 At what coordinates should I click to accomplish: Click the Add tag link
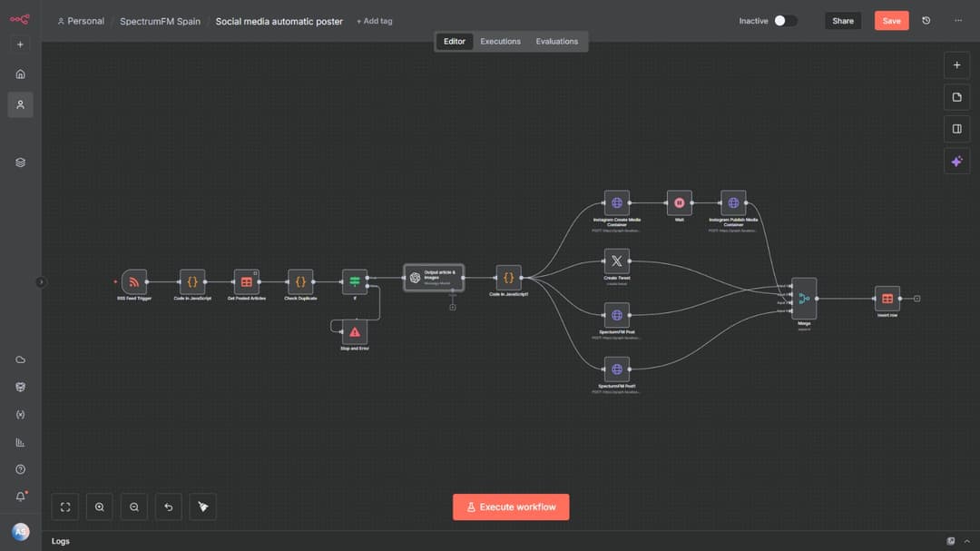coord(375,21)
